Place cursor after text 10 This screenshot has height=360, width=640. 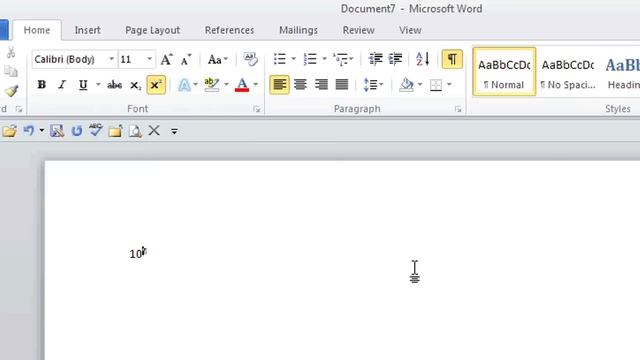click(x=142, y=254)
